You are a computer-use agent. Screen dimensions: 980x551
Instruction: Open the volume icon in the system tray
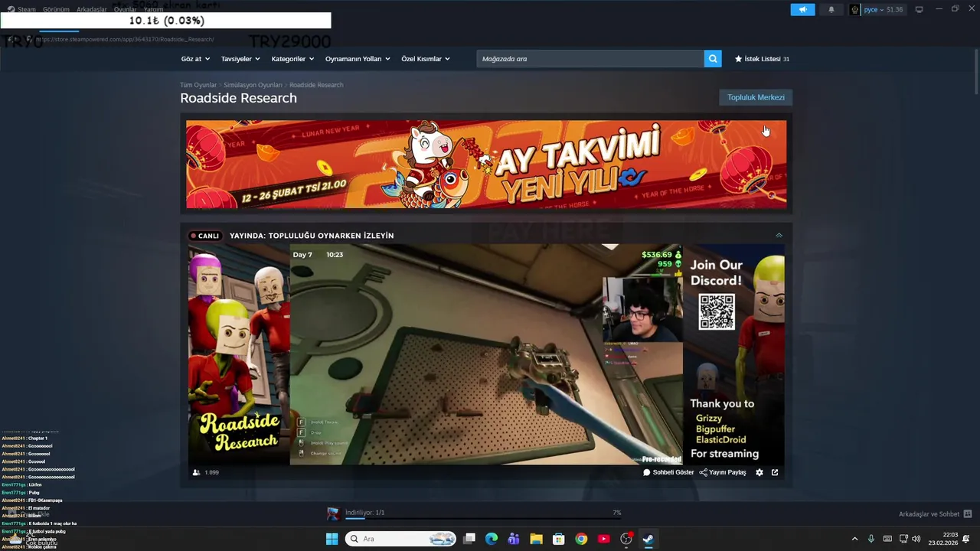(916, 539)
